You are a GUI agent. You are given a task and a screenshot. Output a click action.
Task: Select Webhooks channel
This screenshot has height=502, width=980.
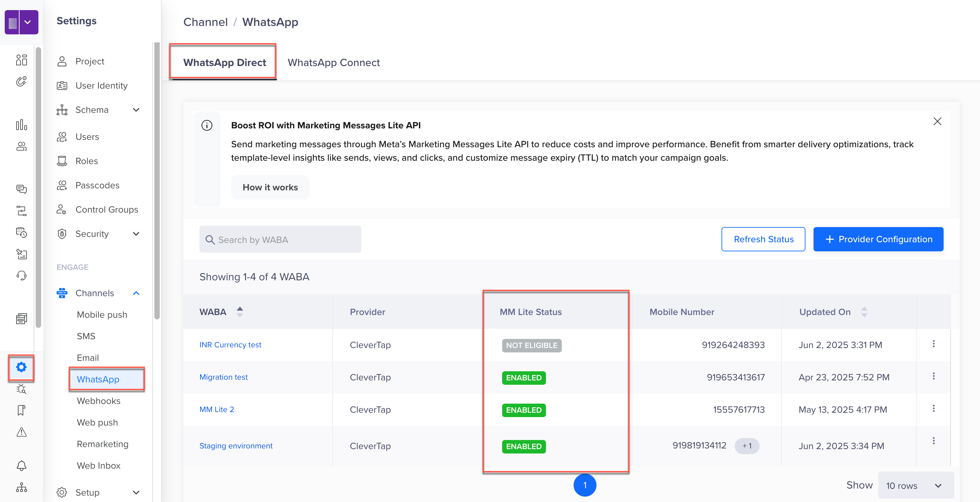(98, 401)
